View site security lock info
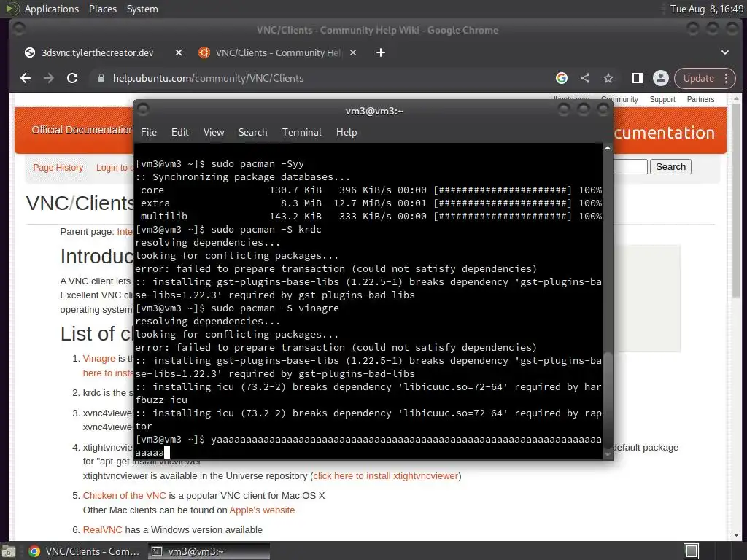This screenshot has height=560, width=747. click(101, 78)
